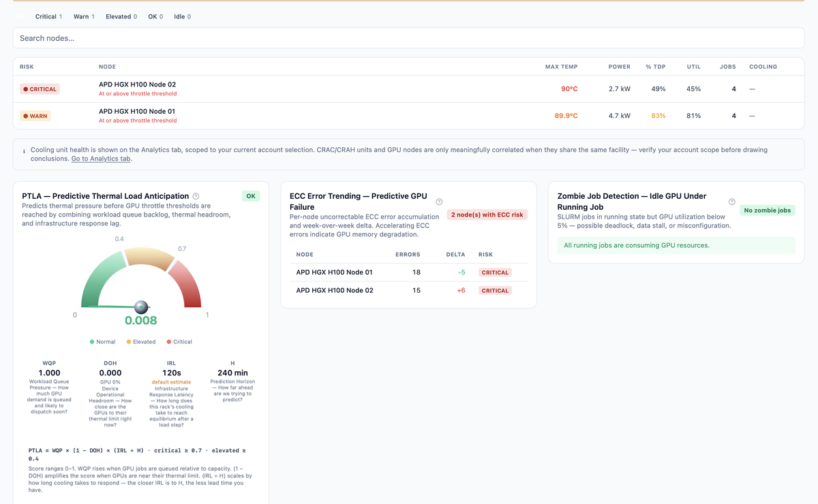818x504 pixels.
Task: Sort by % TDP column header
Action: pos(656,67)
